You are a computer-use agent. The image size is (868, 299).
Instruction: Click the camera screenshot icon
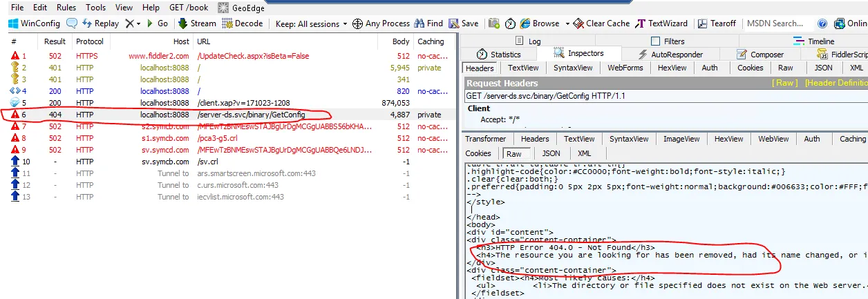(494, 23)
